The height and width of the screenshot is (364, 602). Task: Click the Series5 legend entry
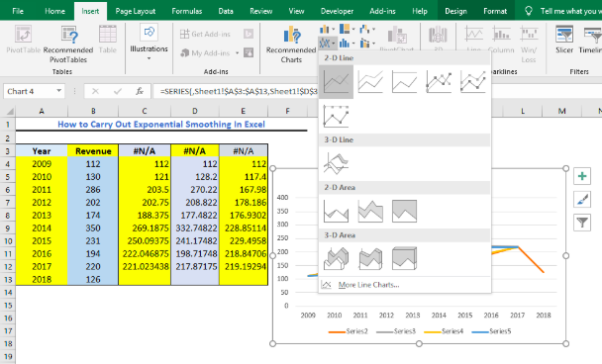[491, 331]
